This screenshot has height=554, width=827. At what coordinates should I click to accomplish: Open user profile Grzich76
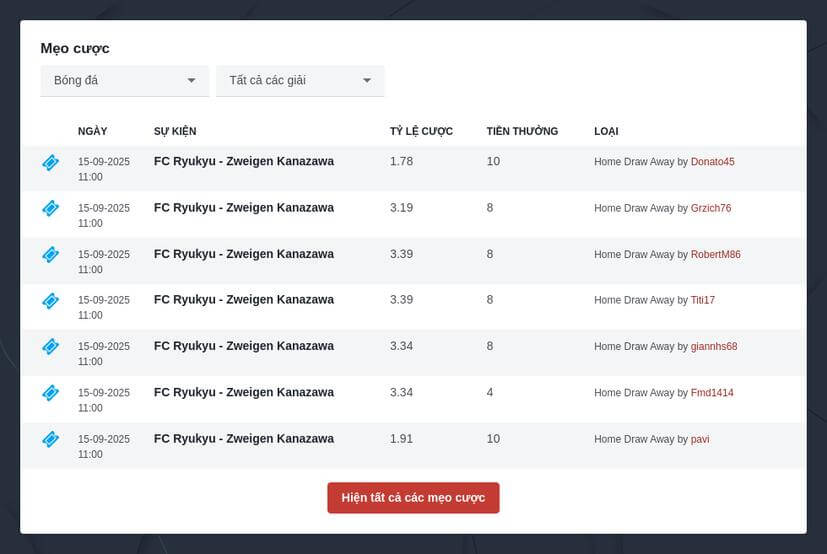(711, 208)
